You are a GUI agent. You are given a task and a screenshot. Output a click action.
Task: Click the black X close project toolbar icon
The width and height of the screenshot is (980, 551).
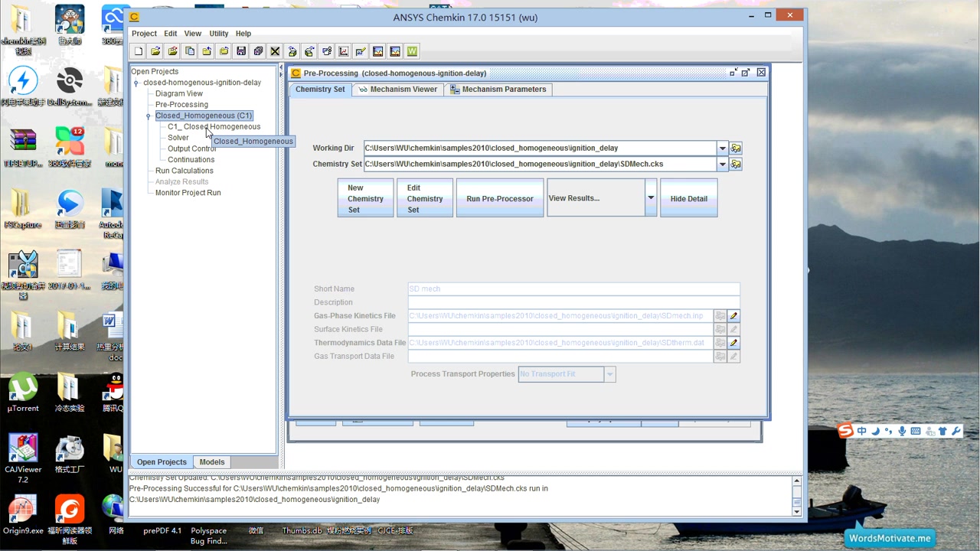275,51
